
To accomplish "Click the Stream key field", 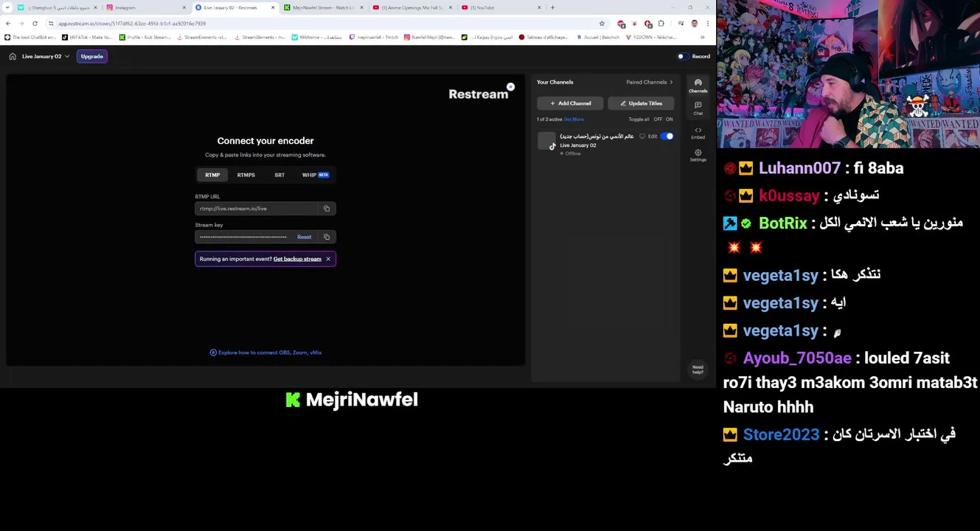I will (243, 237).
